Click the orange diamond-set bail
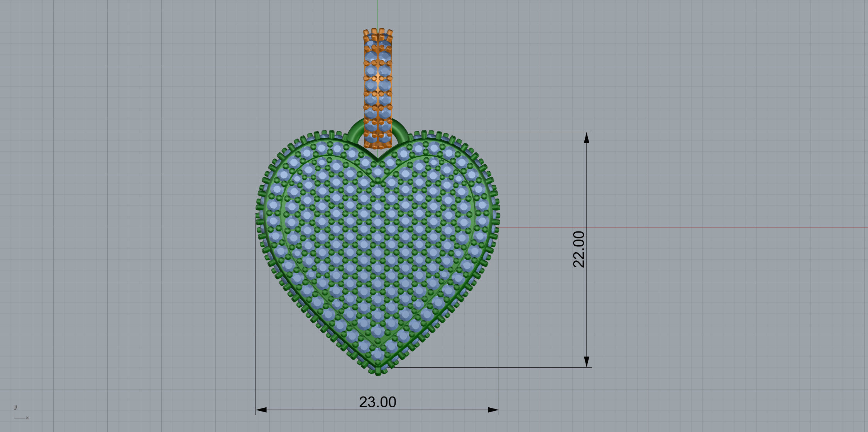The image size is (868, 432). [378, 89]
